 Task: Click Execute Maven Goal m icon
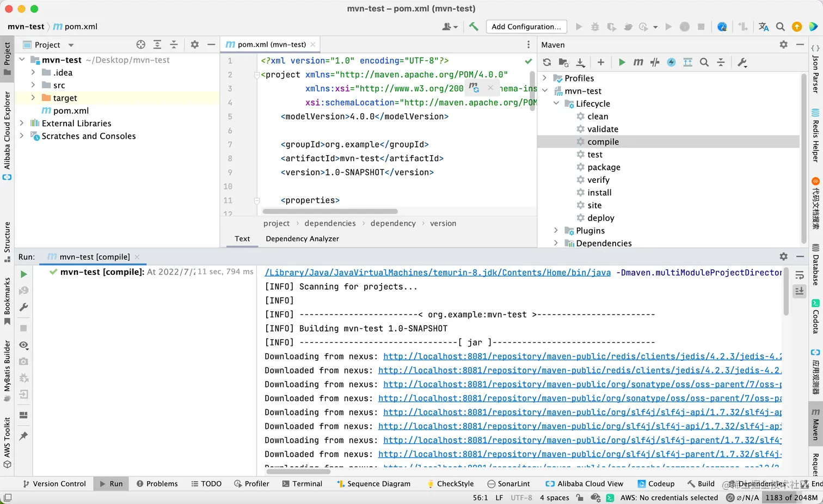tap(638, 63)
